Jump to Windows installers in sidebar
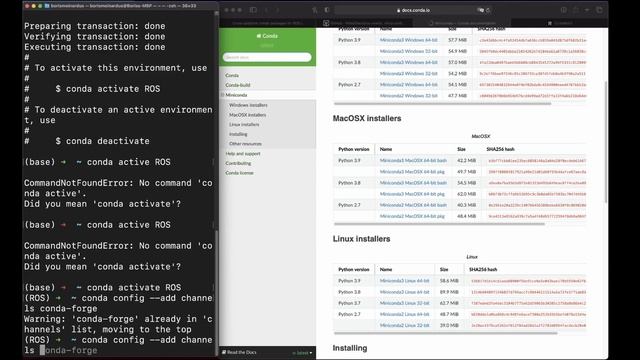 pyautogui.click(x=248, y=105)
